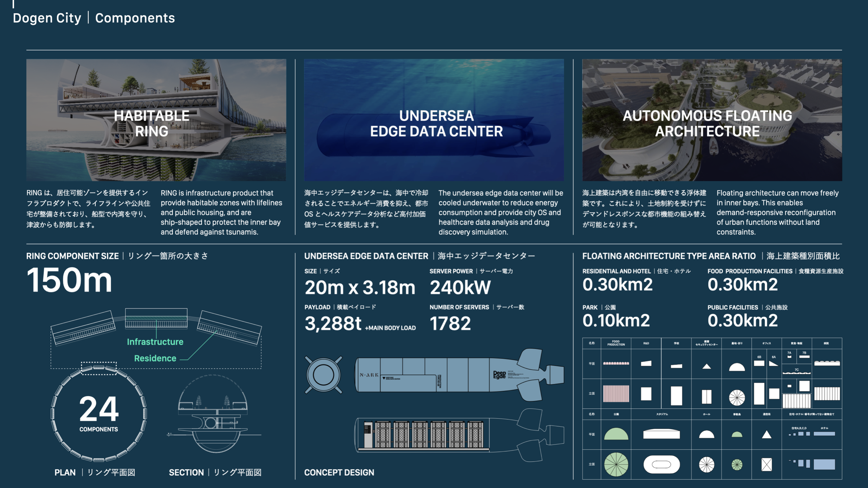This screenshot has height=488, width=868.
Task: Click the ring section dome drawing
Action: (x=213, y=414)
